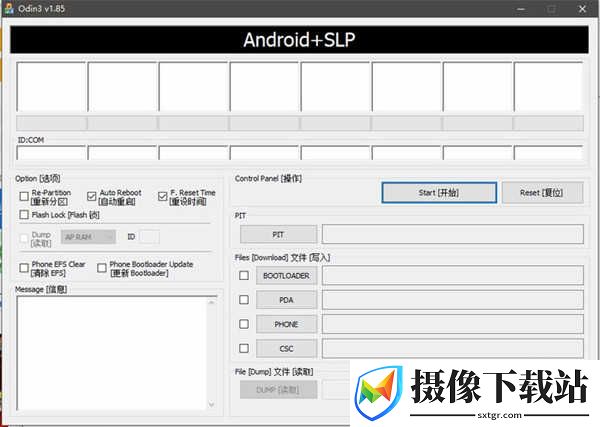Enable the Flash Lock checkbox
Viewport: 600px width, 427px height.
[x=24, y=215]
